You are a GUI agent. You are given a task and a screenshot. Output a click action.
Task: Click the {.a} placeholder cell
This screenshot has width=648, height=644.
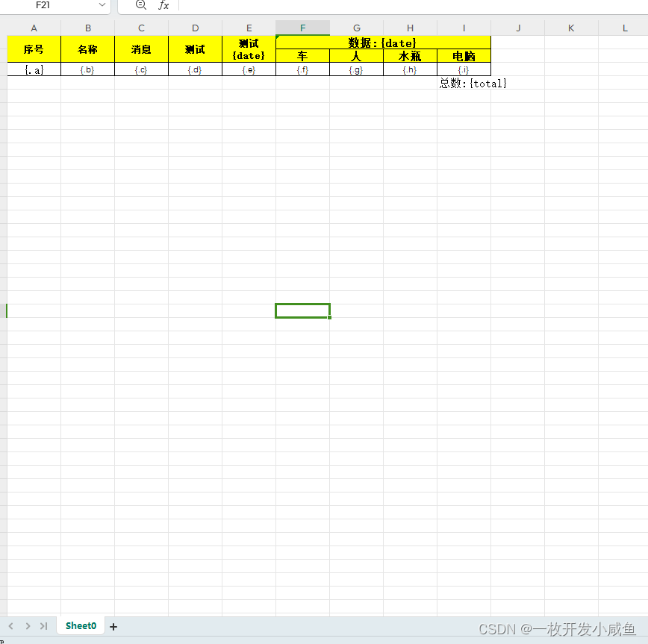pos(34,69)
